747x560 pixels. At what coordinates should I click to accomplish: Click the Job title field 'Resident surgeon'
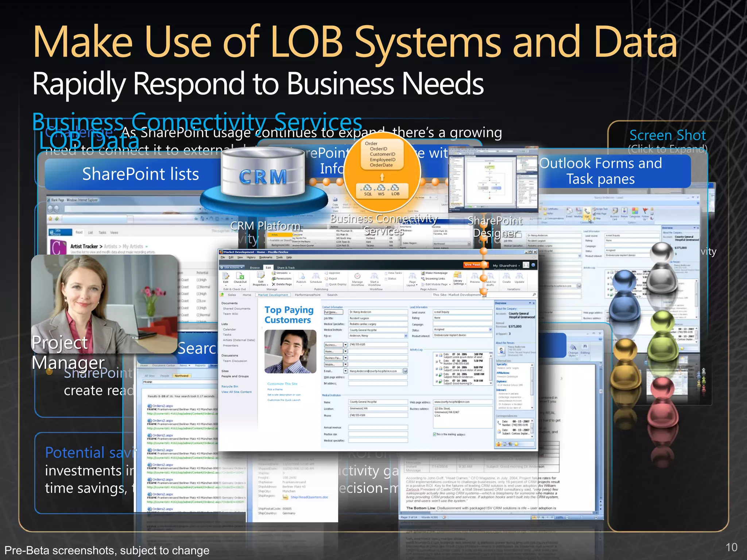[378, 318]
